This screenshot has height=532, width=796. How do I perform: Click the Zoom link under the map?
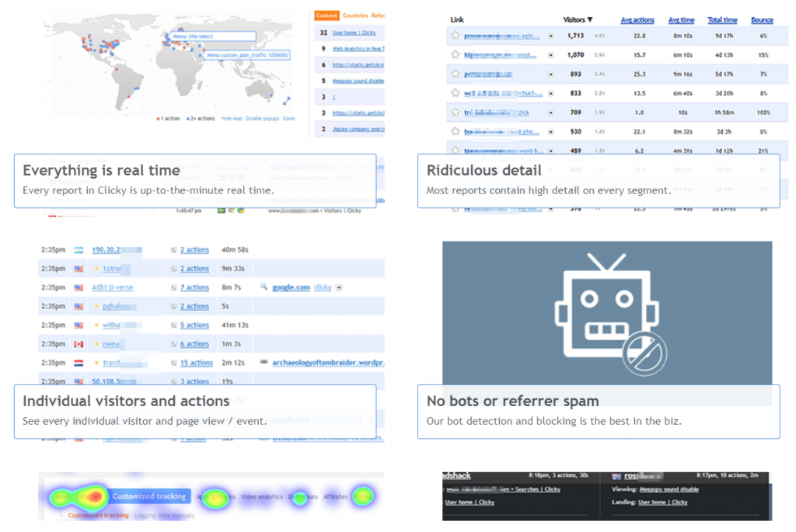pyautogui.click(x=289, y=119)
